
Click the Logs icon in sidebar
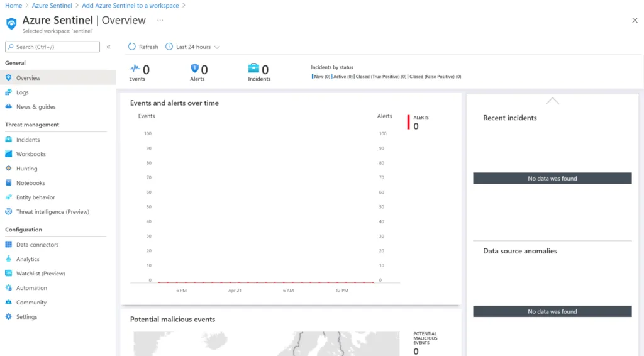point(9,92)
